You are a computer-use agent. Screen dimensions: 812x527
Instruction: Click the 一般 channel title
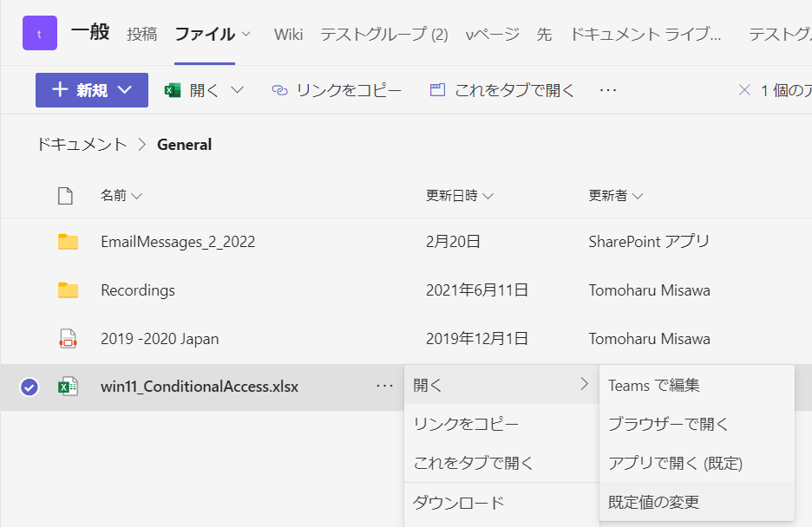tap(90, 32)
